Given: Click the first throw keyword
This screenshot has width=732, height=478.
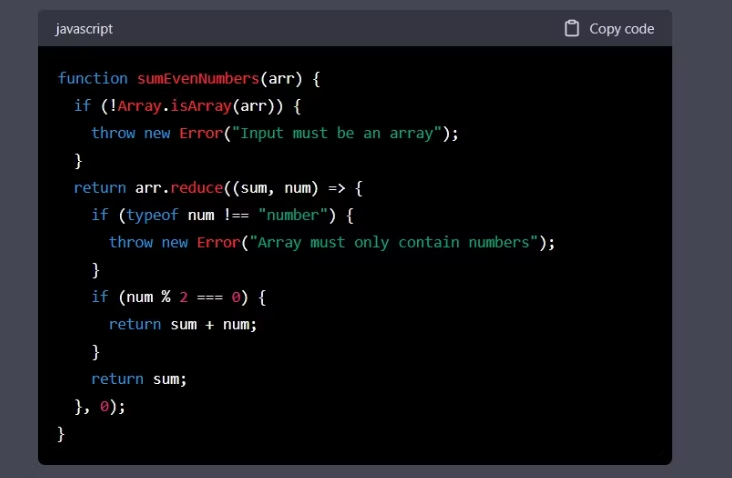Looking at the screenshot, I should click(113, 133).
